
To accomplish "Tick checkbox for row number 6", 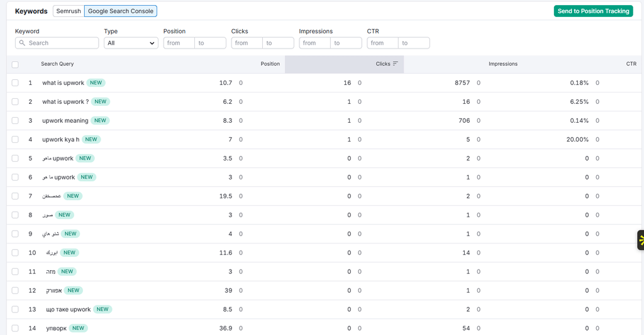I will tap(15, 177).
